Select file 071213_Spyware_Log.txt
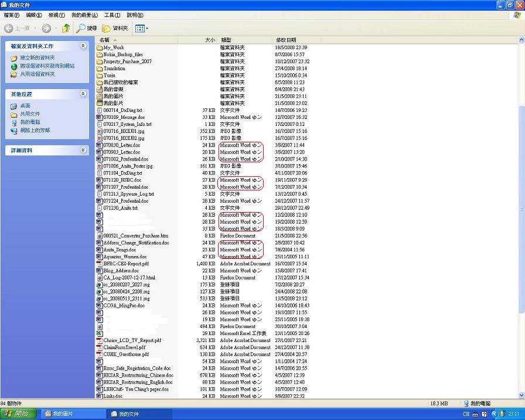 (128, 194)
